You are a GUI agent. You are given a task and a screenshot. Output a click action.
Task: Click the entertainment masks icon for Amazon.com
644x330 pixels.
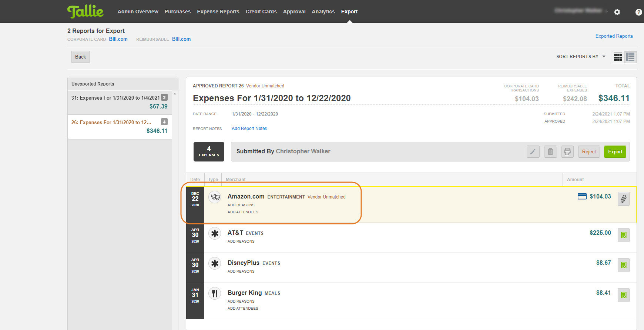[215, 197]
